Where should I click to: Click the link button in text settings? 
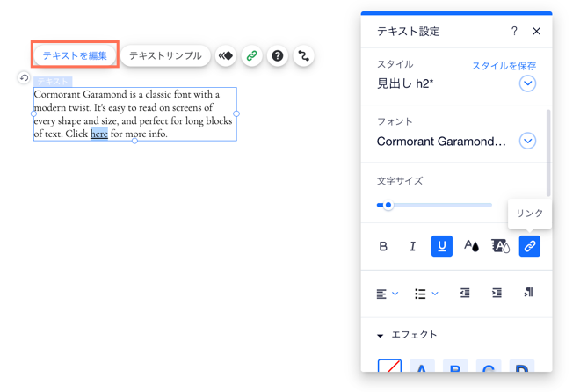pos(530,246)
